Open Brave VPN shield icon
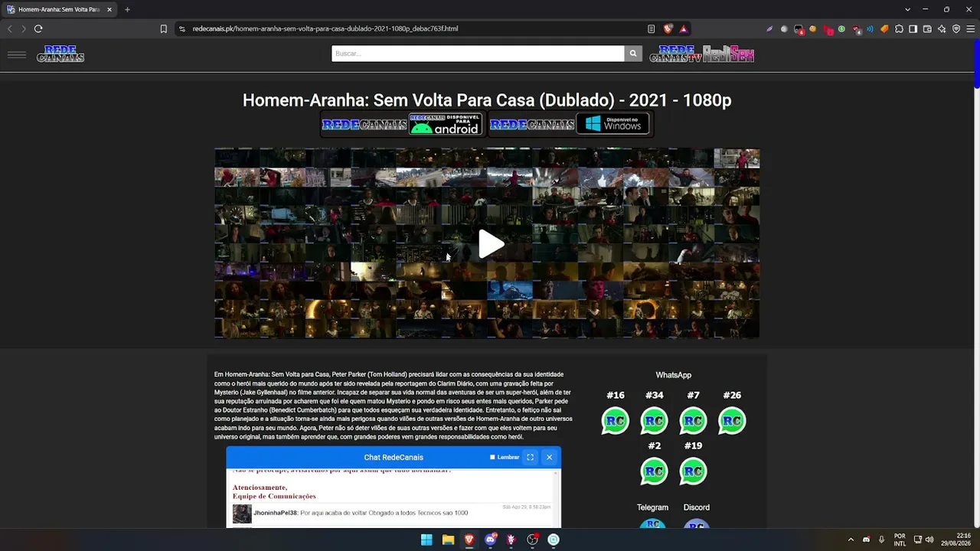 (956, 29)
